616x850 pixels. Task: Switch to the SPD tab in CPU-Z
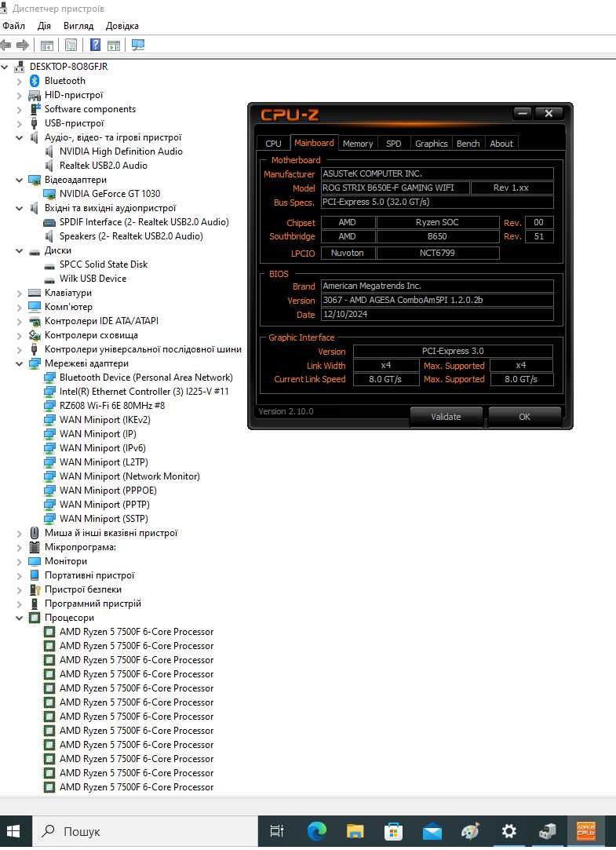coord(394,143)
